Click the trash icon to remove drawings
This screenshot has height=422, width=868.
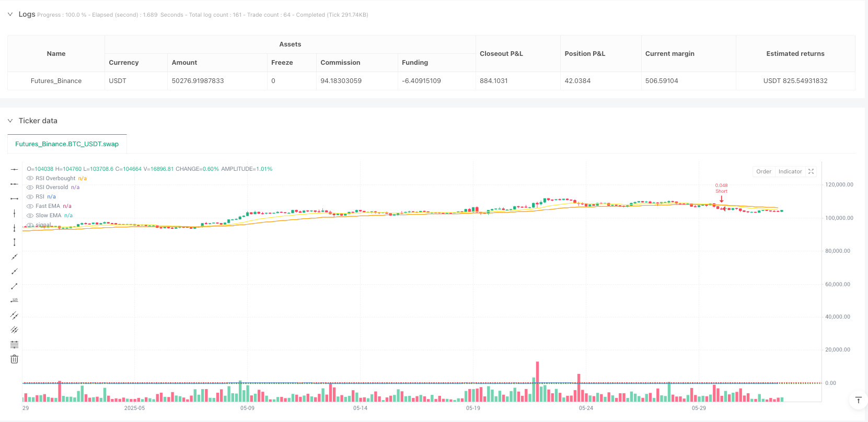pyautogui.click(x=15, y=359)
